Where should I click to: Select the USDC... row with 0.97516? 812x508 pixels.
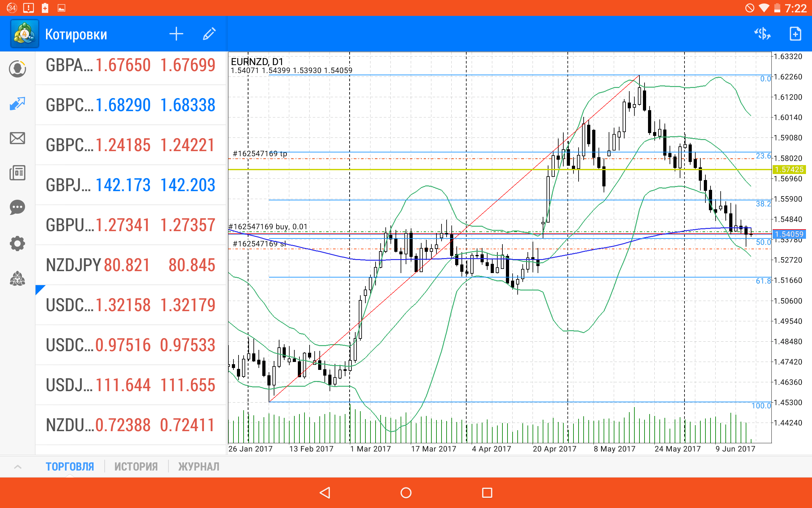(x=131, y=345)
